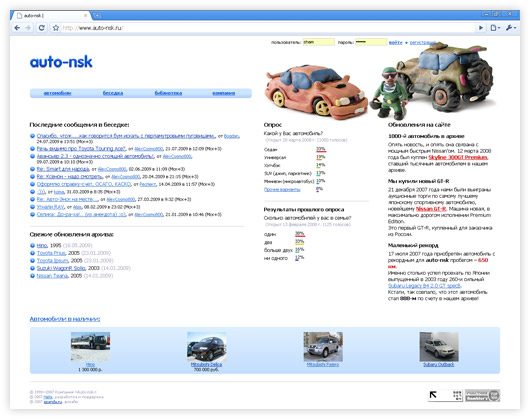
Task: Reload the page with the refresh icon
Action: tap(41, 28)
